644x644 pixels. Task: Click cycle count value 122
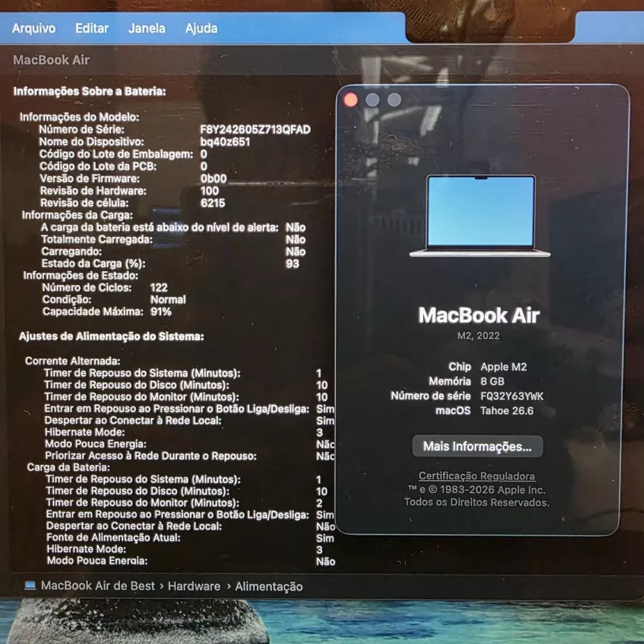coord(159,287)
